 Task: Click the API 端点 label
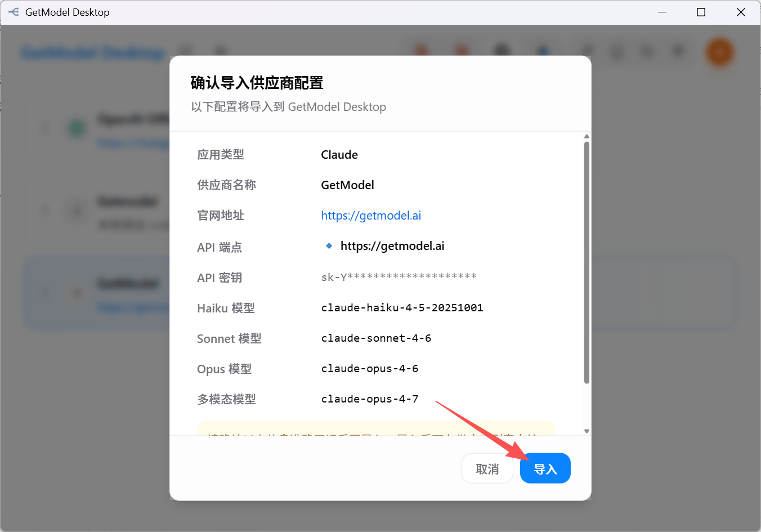220,247
